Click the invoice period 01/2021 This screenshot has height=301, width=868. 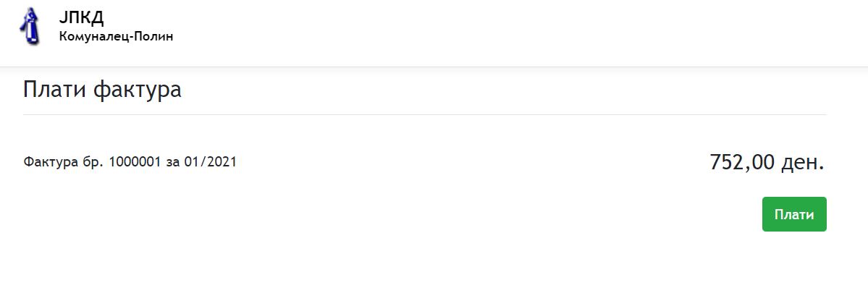(211, 162)
